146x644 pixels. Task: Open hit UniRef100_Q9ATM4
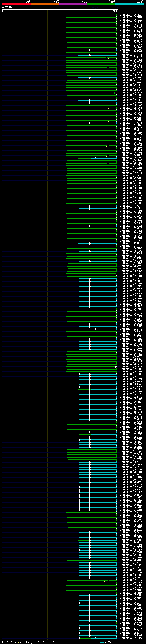tap(131, 17)
